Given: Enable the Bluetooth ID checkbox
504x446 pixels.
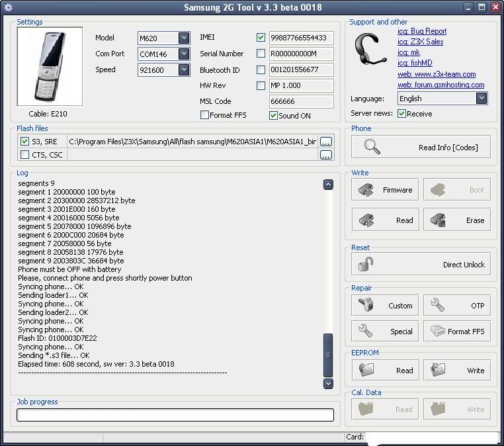Looking at the screenshot, I should point(261,69).
